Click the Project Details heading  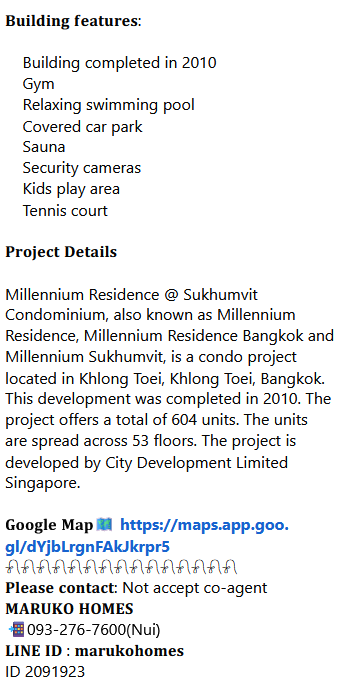click(x=61, y=252)
